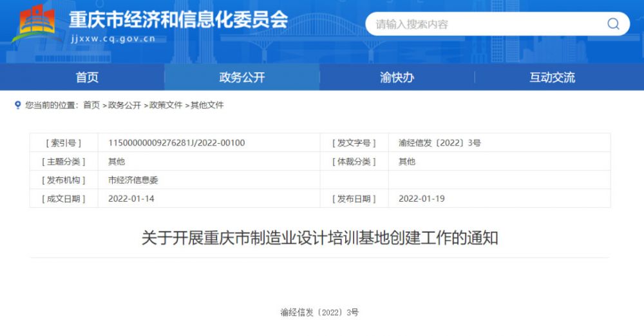The width and height of the screenshot is (644, 336).
Task: Click 其他 value in 主题分类 row
Action: click(x=116, y=162)
